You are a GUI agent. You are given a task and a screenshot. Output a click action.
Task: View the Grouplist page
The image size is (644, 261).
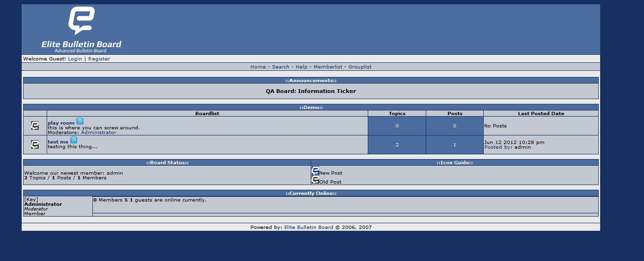pos(360,67)
